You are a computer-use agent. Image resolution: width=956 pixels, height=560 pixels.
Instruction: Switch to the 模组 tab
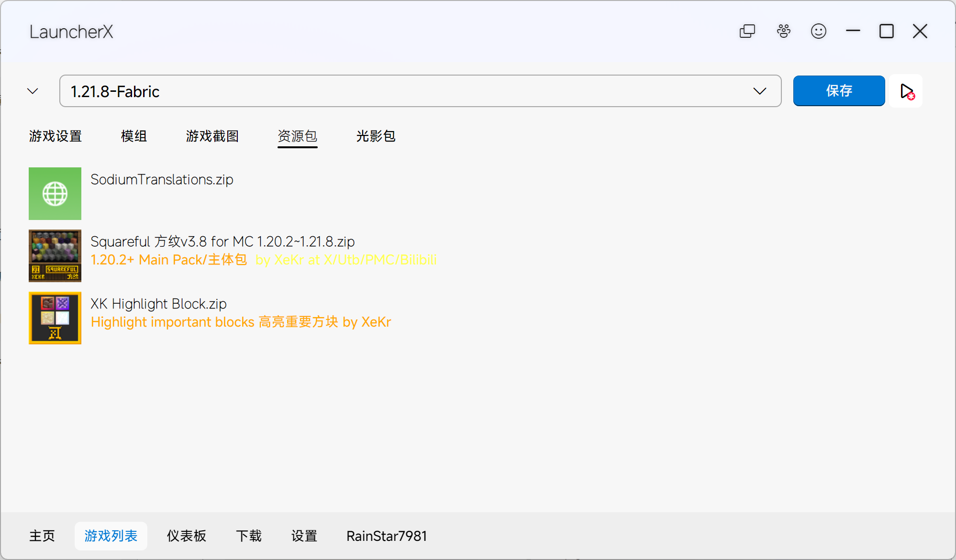(134, 136)
